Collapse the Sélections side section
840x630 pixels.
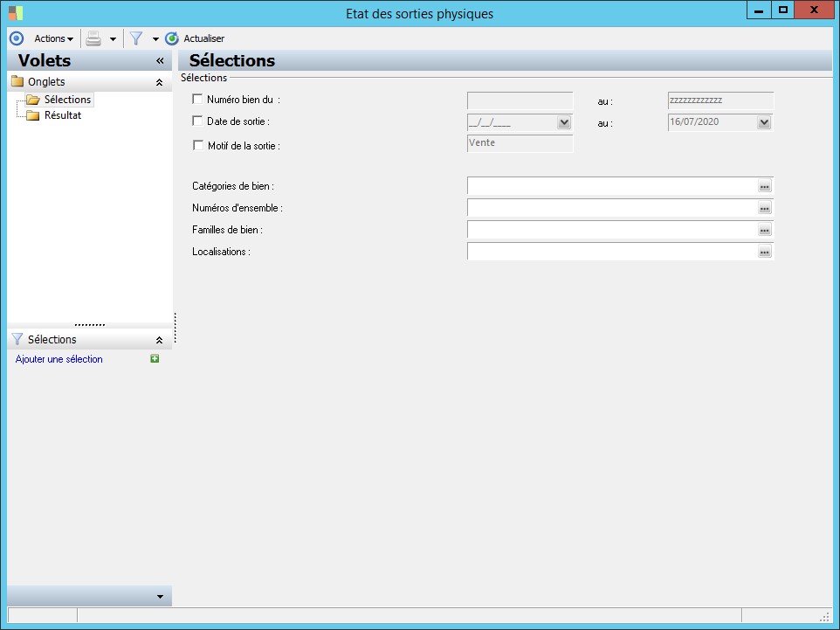pos(159,340)
